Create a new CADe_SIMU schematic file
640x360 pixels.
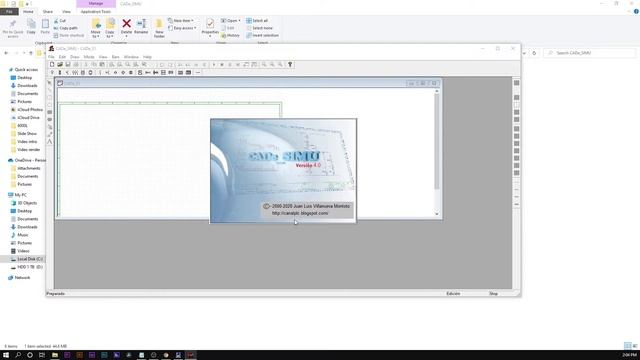(52, 64)
